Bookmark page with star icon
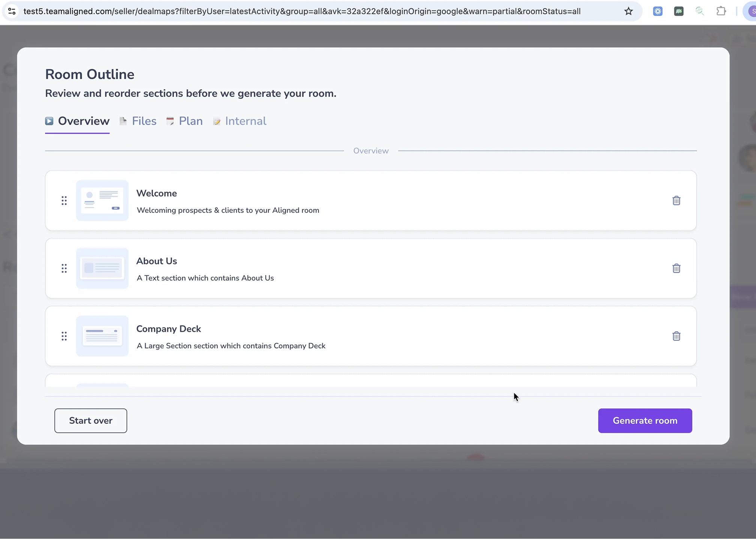The height and width of the screenshot is (539, 756). pyautogui.click(x=628, y=11)
